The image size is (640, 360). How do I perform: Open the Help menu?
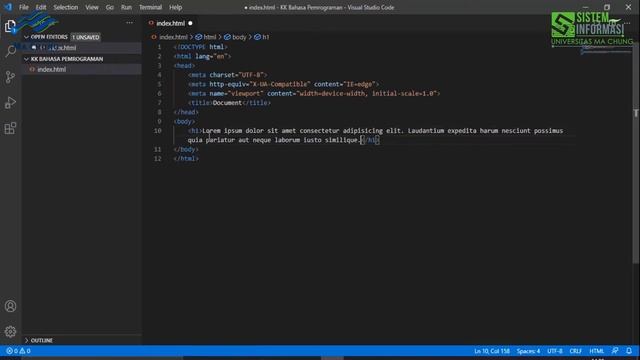[x=176, y=7]
